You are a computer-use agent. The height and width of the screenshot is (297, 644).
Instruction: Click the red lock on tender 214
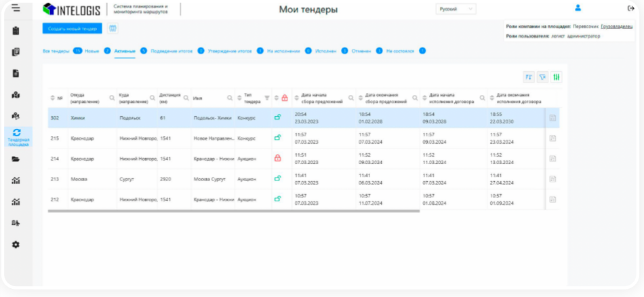[278, 158]
